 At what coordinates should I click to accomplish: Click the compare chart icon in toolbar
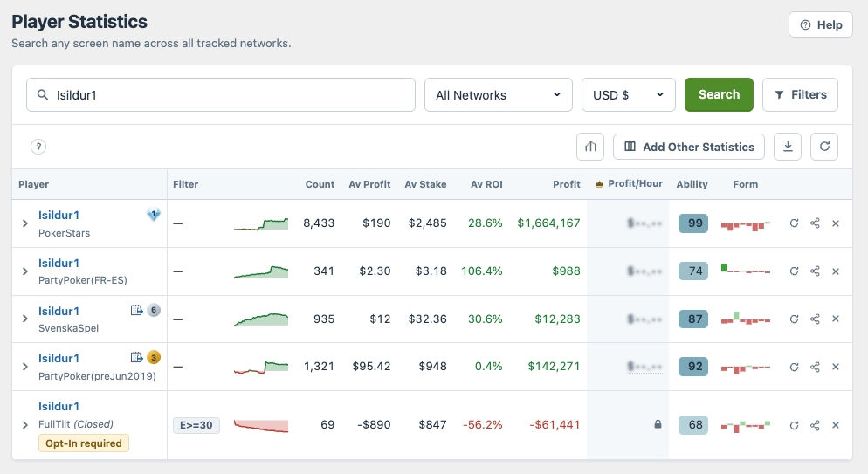(590, 147)
